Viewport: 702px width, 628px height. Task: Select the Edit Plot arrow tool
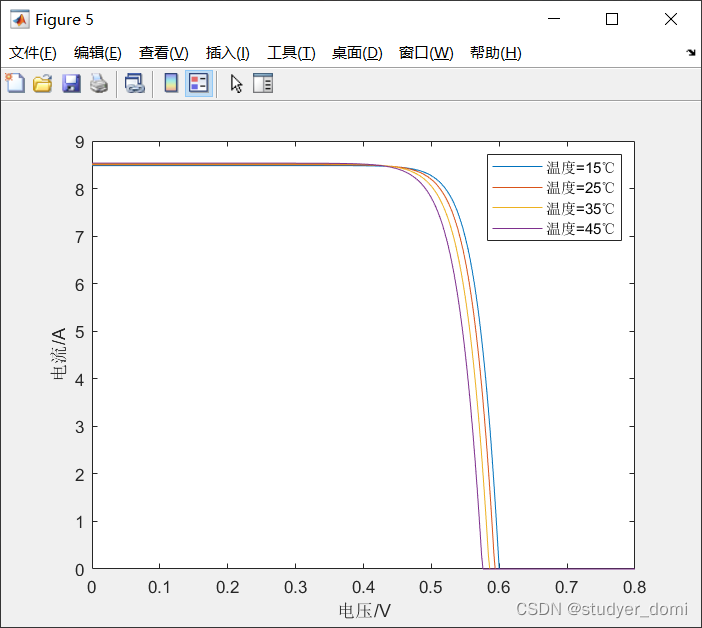pyautogui.click(x=236, y=84)
